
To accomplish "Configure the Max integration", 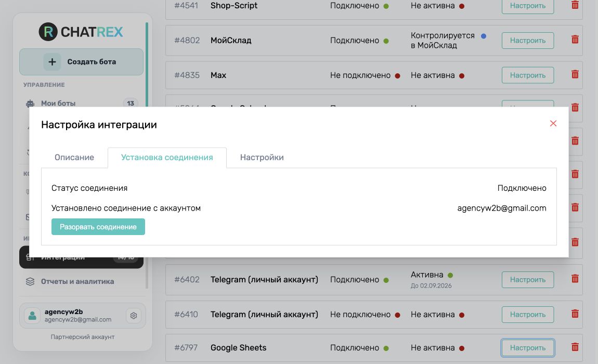I will pyautogui.click(x=527, y=75).
